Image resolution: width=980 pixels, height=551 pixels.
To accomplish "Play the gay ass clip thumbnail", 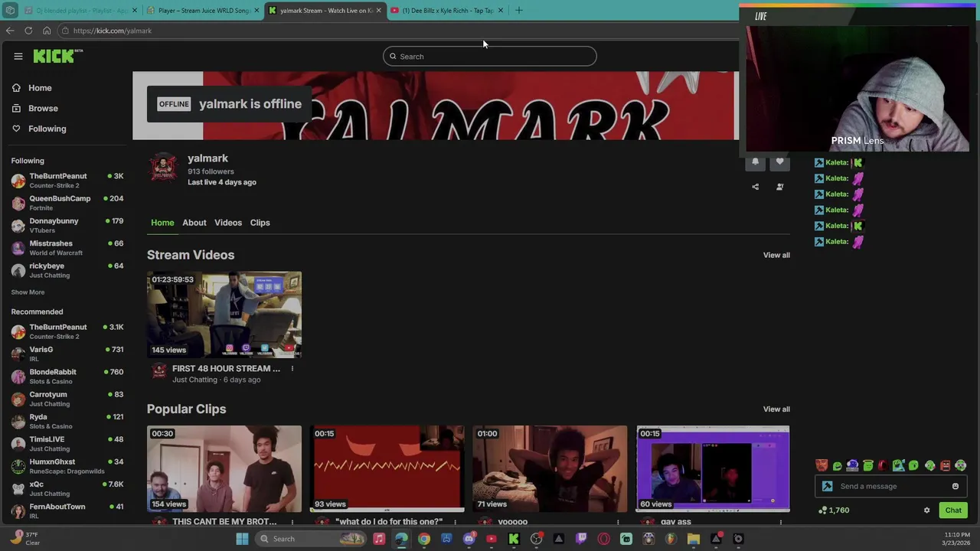I will [x=713, y=468].
